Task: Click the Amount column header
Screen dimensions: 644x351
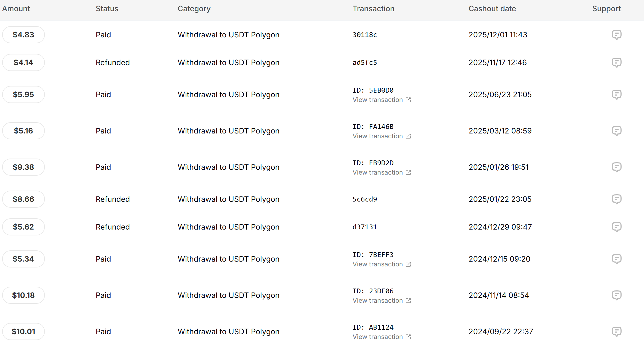Action: click(16, 9)
